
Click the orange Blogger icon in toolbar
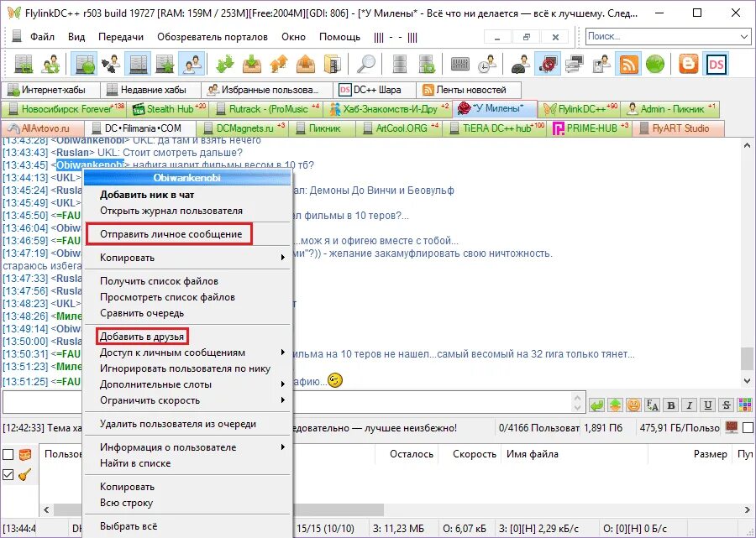click(x=689, y=64)
